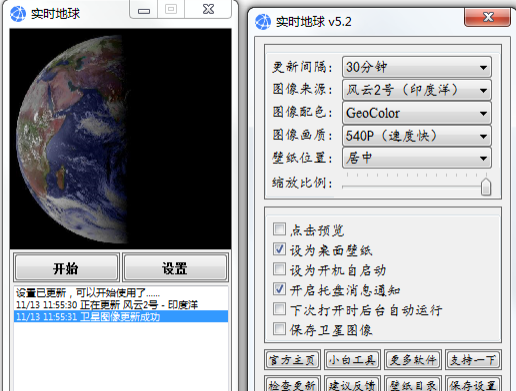Open the 图像配色 GeoColor dropdown
This screenshot has height=391, width=516.
tap(417, 113)
